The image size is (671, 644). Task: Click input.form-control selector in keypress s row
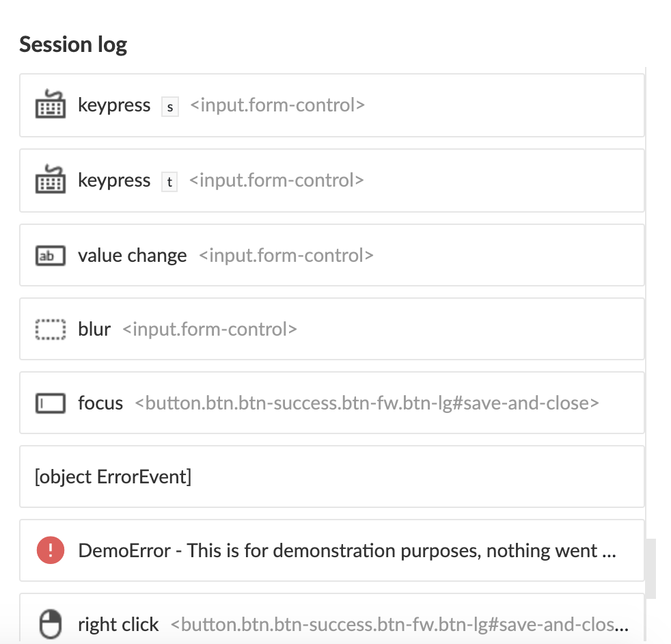(277, 105)
